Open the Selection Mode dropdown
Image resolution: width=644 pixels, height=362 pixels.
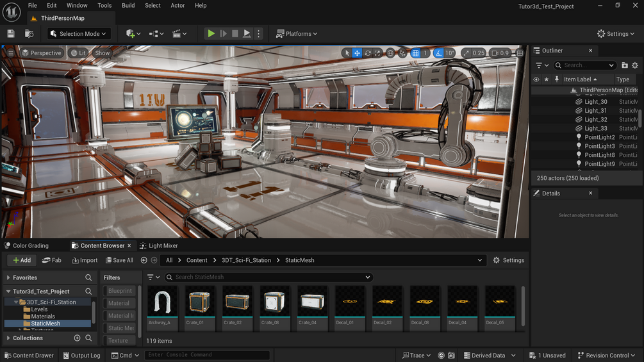(78, 34)
